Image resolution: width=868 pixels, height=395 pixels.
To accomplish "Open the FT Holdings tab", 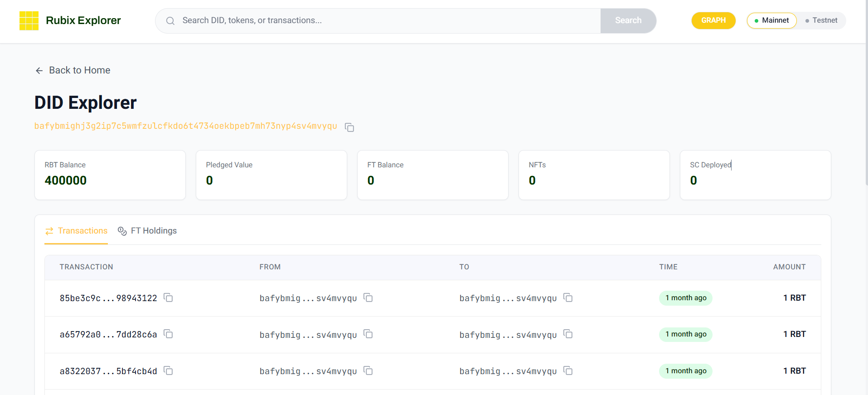I will coord(147,231).
